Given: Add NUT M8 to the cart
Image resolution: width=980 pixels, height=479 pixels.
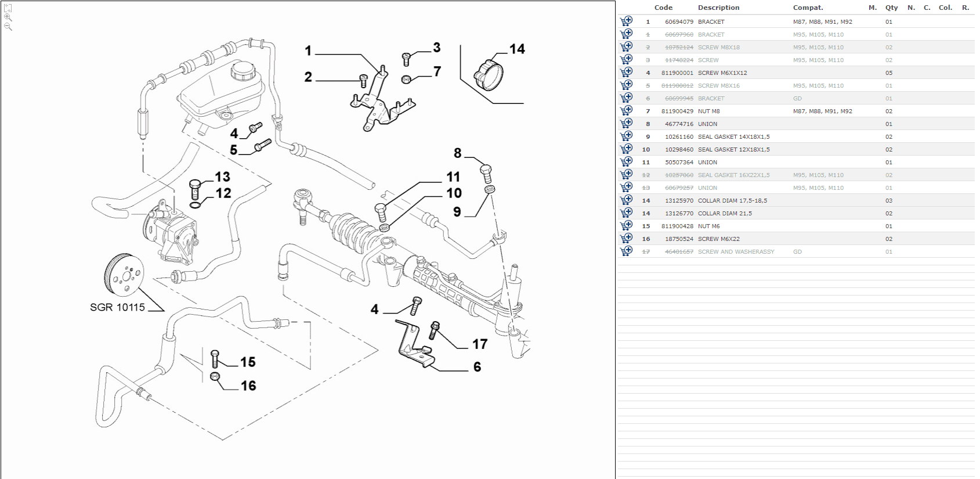Looking at the screenshot, I should click(x=627, y=111).
